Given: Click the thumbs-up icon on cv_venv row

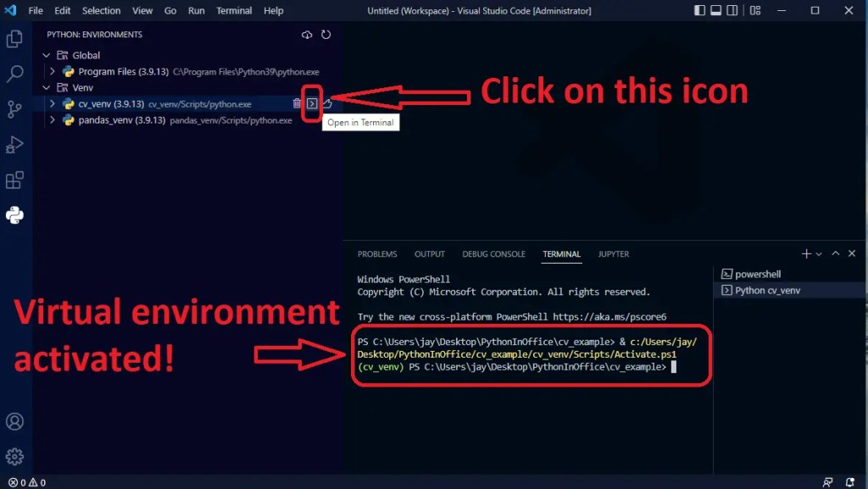Looking at the screenshot, I should [327, 103].
